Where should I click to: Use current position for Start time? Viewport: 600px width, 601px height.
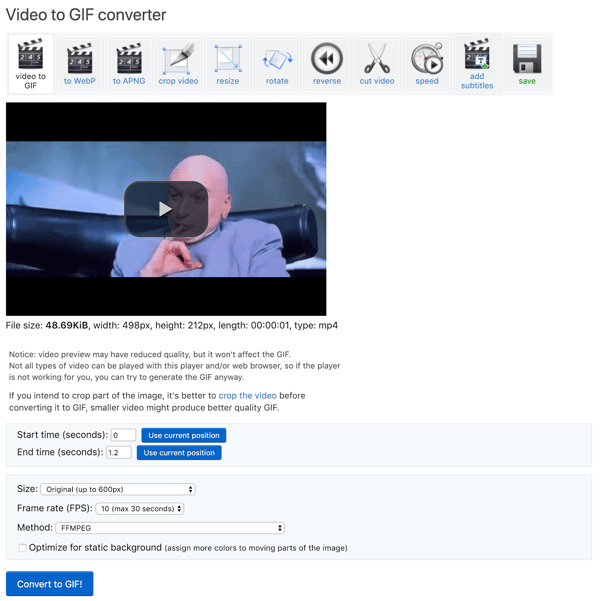pos(184,435)
